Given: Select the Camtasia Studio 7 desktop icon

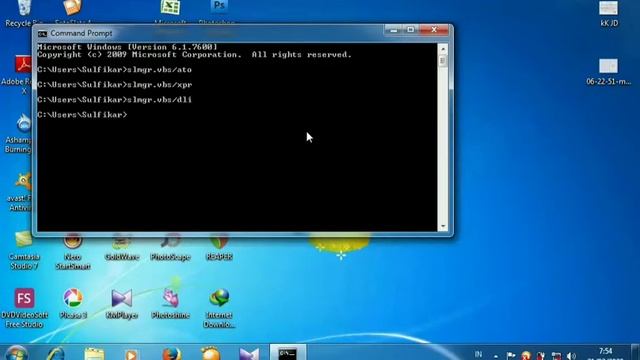Looking at the screenshot, I should (x=24, y=251).
